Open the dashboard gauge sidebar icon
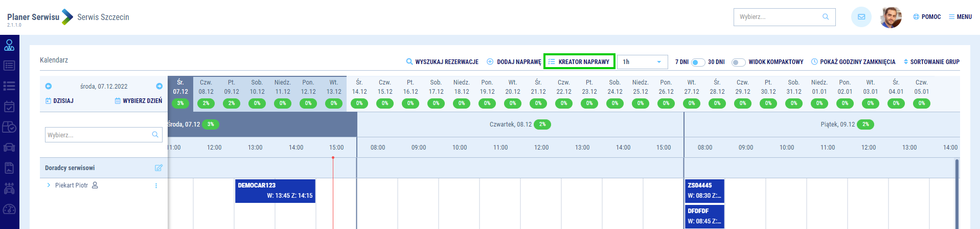980x229 pixels. [x=9, y=209]
